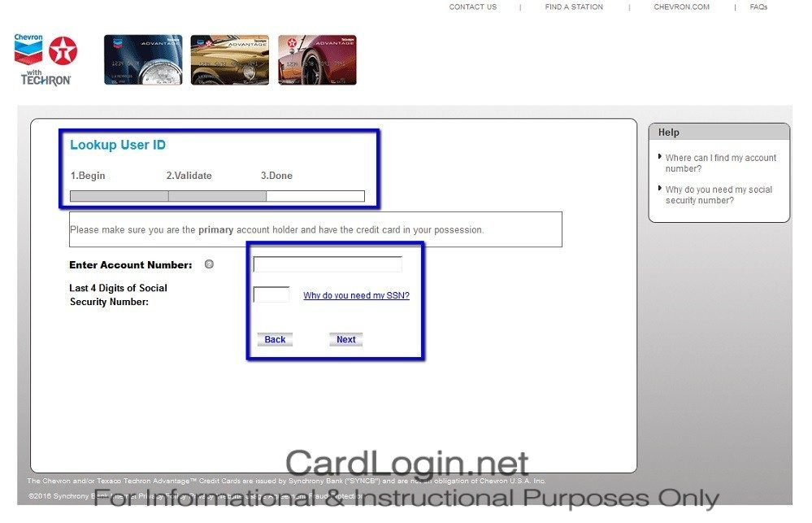Click the Techron wordmark under the logos

pyautogui.click(x=46, y=79)
